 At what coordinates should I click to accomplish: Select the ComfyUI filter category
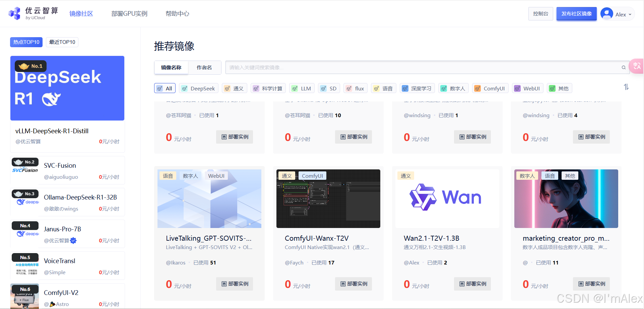pos(490,88)
